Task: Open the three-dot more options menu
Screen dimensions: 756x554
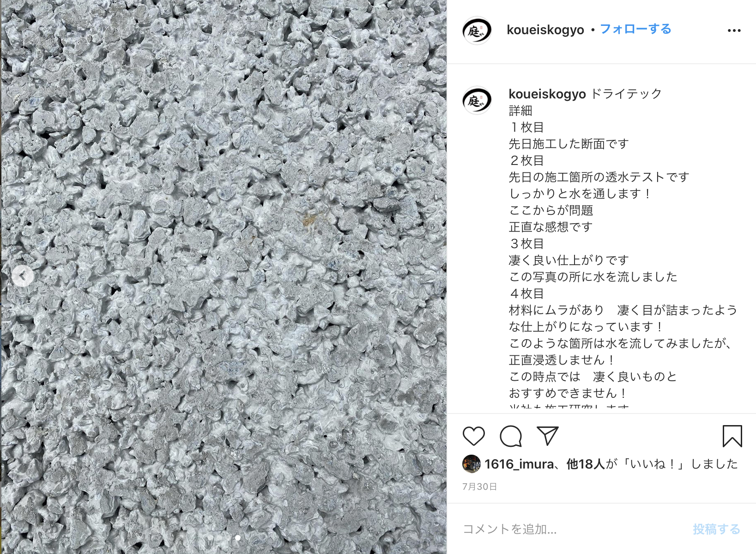Action: coord(734,30)
